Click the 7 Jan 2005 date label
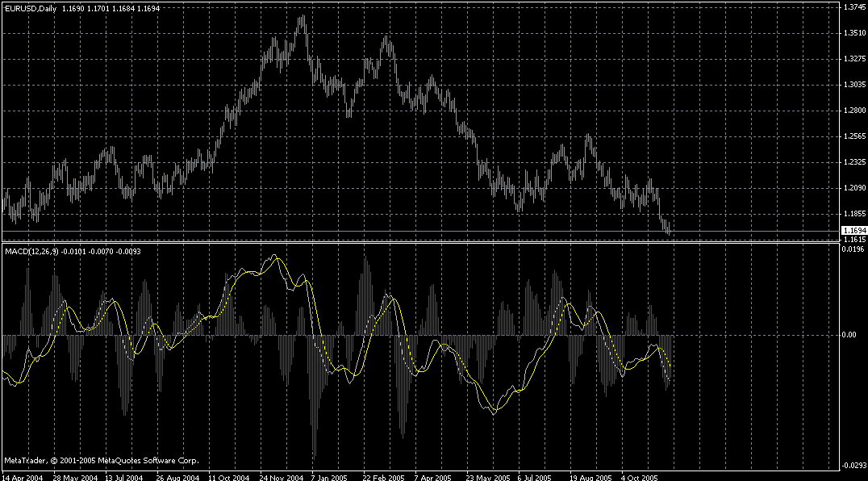The height and width of the screenshot is (481, 868). click(x=329, y=476)
